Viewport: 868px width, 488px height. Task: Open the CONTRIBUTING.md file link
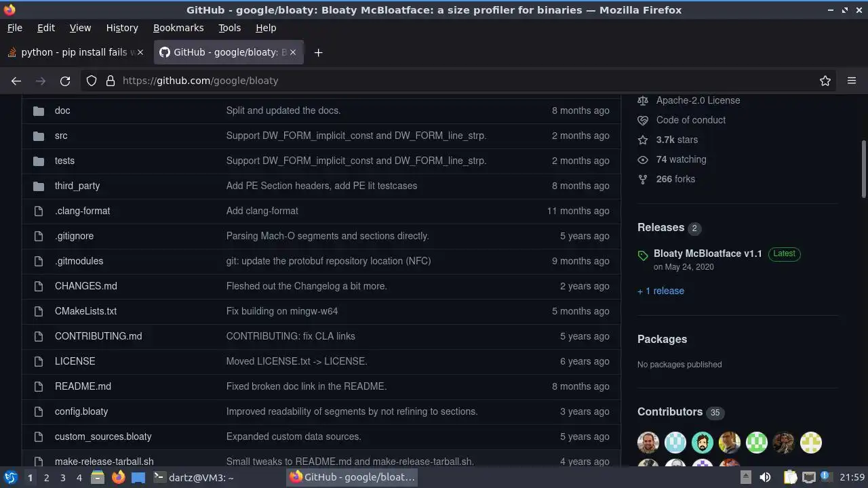pos(98,336)
